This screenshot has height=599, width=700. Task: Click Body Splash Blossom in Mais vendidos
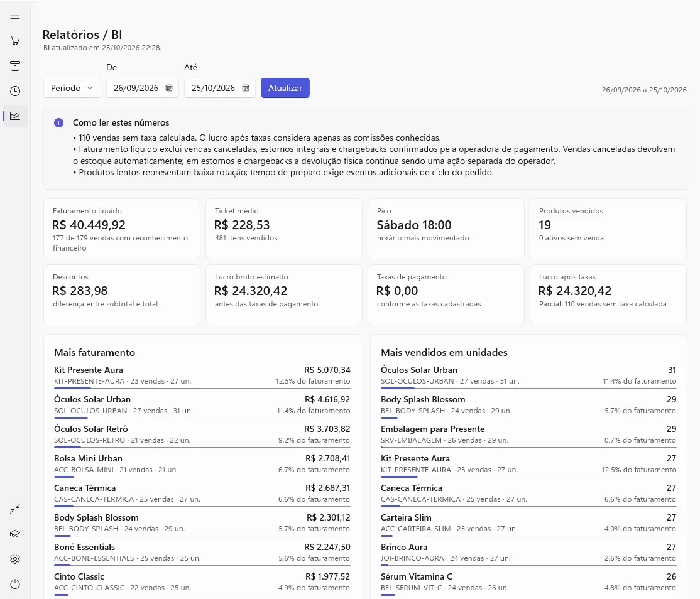528,405
